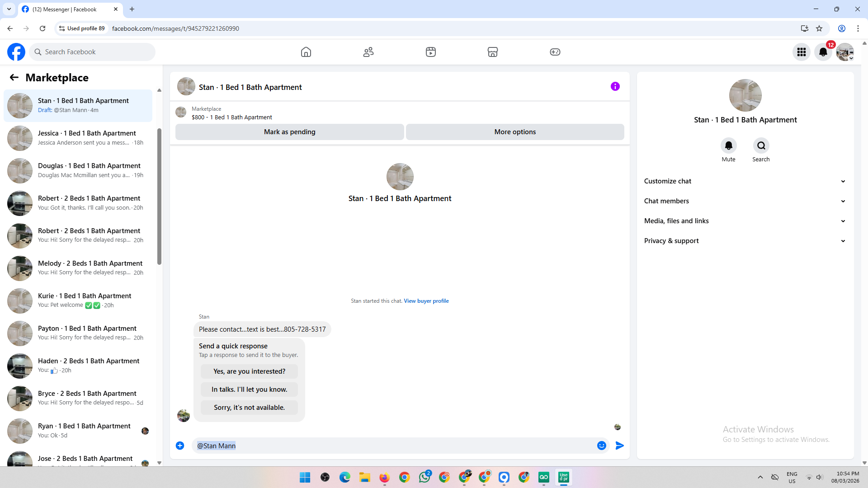The height and width of the screenshot is (488, 868).
Task: Expand Chat members section
Action: pos(745,201)
